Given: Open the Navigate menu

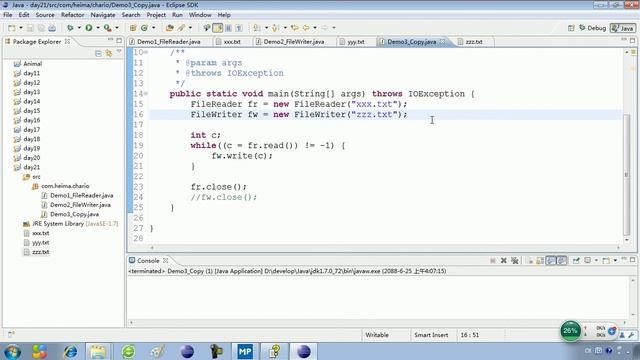Looking at the screenshot, I should click(x=103, y=15).
